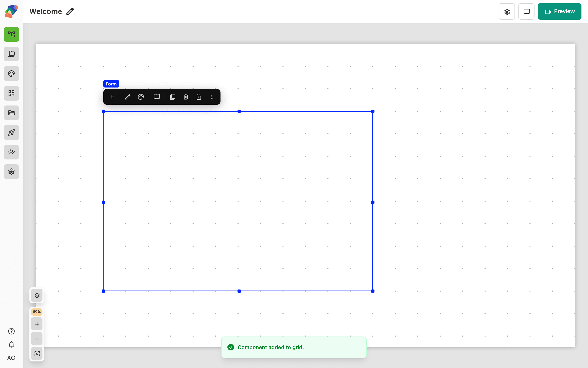Add comment to the Form component
Viewport: 588px width, 368px height.
tap(157, 97)
